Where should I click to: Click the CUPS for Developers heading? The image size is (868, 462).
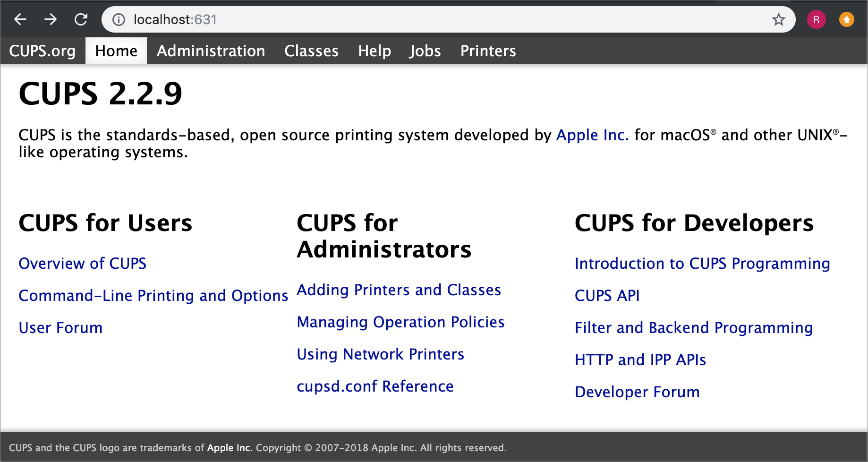pyautogui.click(x=694, y=222)
